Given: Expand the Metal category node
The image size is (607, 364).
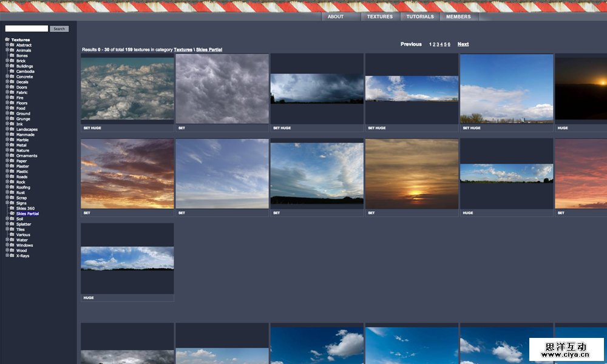Looking at the screenshot, I should point(7,145).
